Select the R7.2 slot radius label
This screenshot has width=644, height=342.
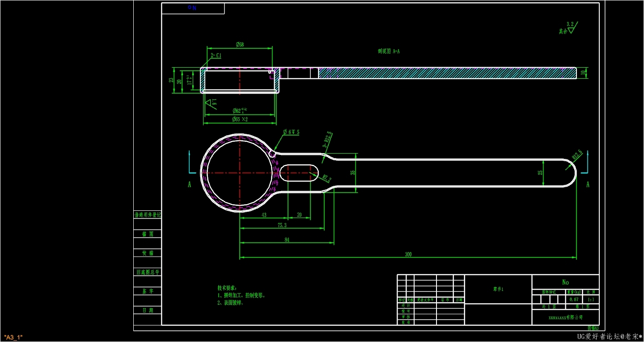[x=327, y=178]
